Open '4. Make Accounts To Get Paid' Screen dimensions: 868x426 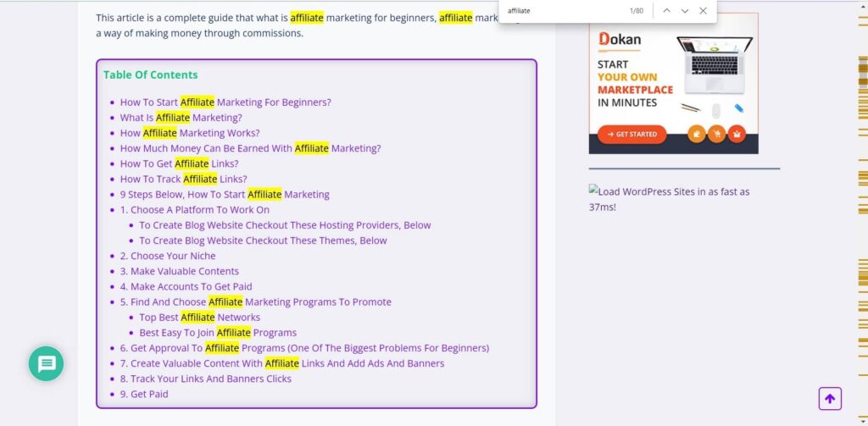186,286
